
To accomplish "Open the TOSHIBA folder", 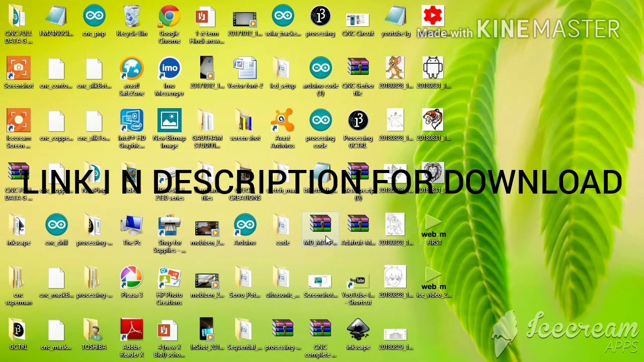I will pos(94,335).
